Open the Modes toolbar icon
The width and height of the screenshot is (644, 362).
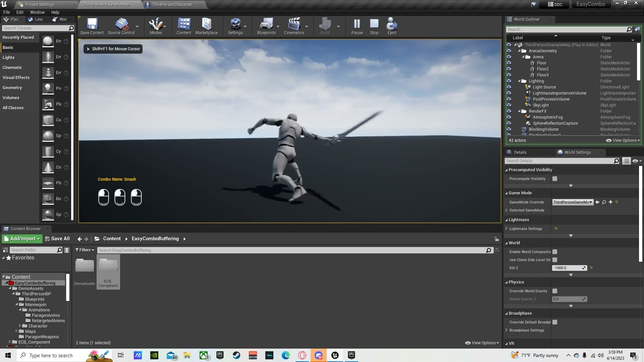coord(156,26)
